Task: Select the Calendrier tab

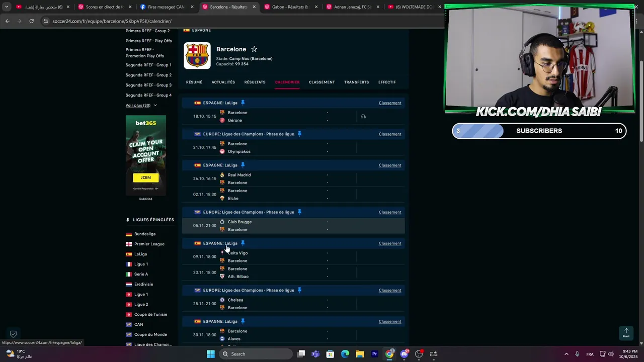Action: click(287, 82)
